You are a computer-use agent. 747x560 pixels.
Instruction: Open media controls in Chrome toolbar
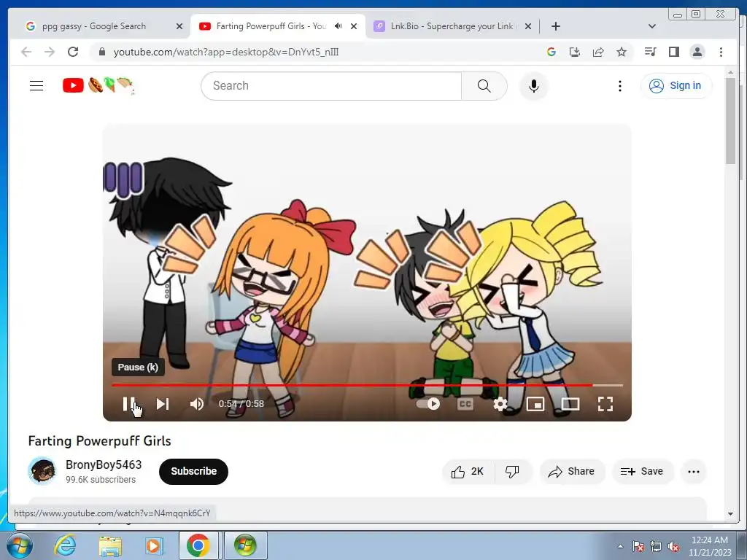click(x=650, y=52)
